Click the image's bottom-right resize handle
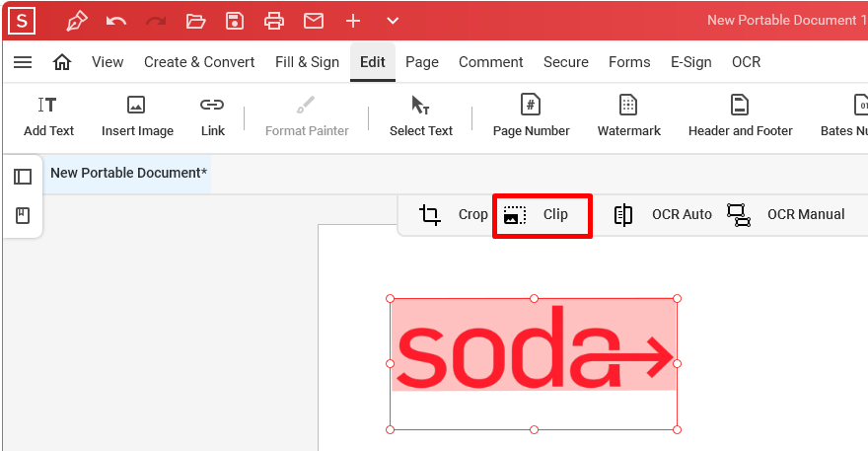This screenshot has height=451, width=868. pos(677,429)
